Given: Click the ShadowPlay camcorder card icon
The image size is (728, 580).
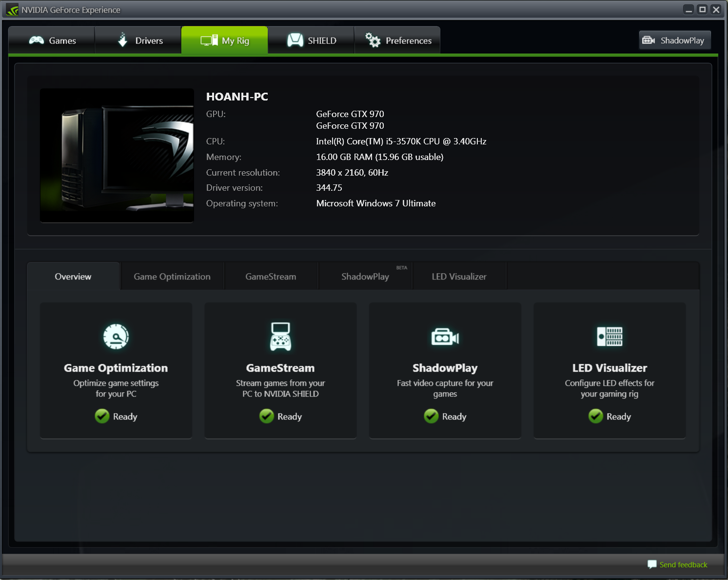Looking at the screenshot, I should tap(445, 337).
